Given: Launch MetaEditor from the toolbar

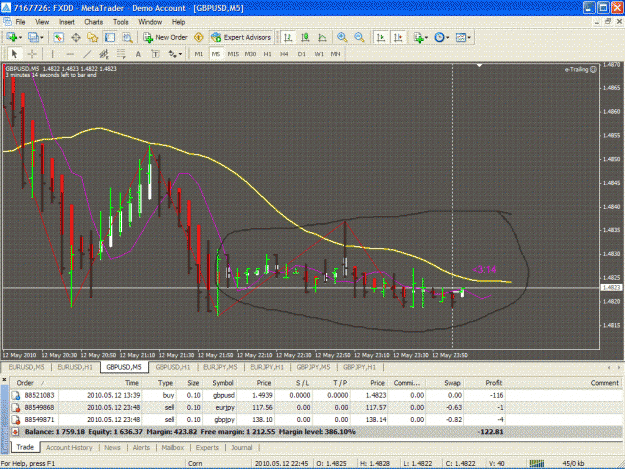Looking at the screenshot, I should (199, 37).
